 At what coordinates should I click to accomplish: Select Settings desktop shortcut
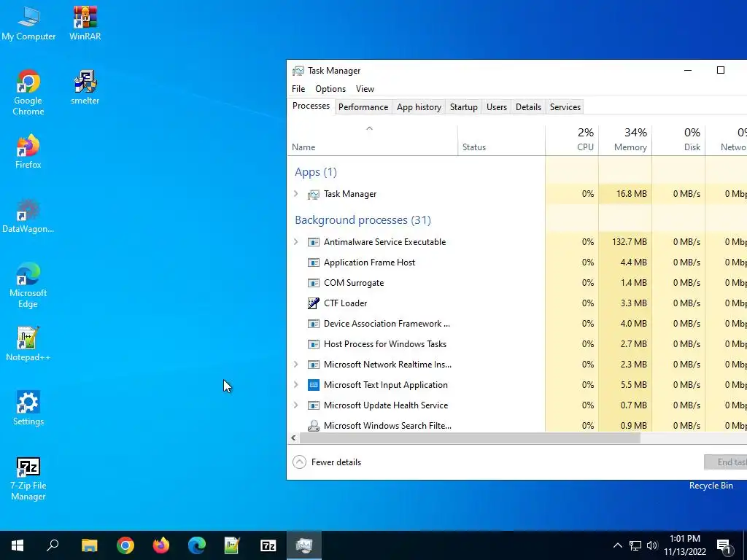click(28, 408)
